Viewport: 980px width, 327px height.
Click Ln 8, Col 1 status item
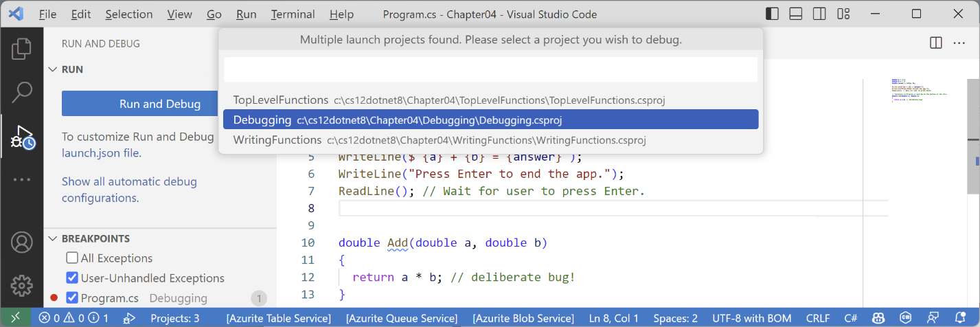click(614, 318)
